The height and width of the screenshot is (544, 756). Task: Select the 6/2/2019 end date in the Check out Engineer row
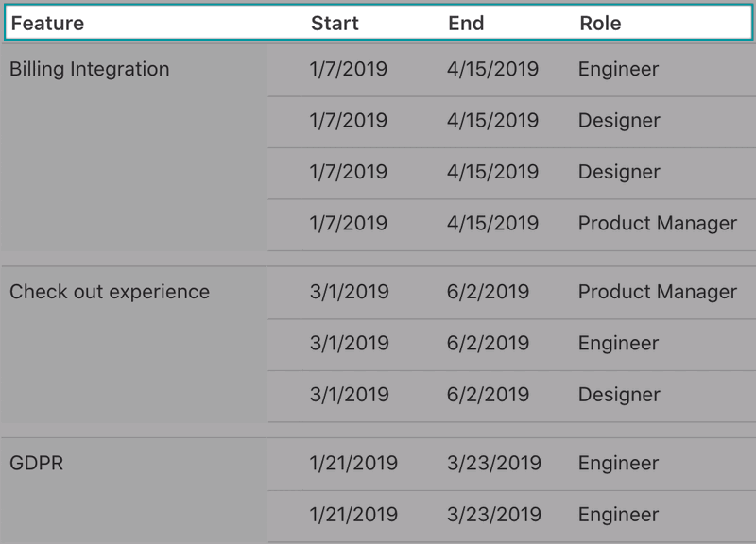488,344
